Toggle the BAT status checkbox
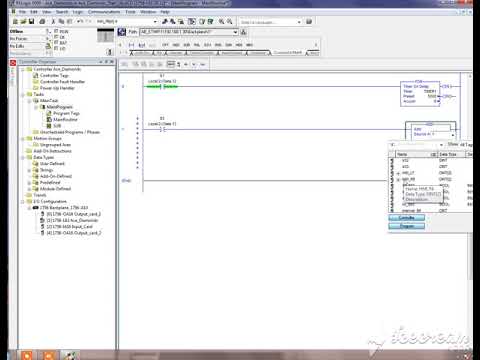480x360 pixels. 56,42
